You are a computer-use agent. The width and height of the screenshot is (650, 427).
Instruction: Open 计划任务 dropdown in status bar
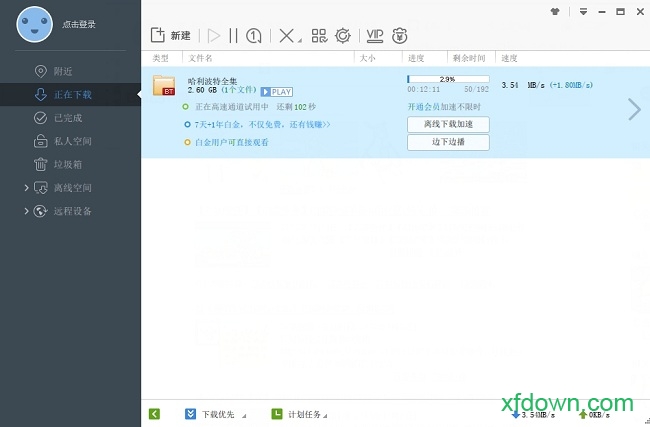300,414
